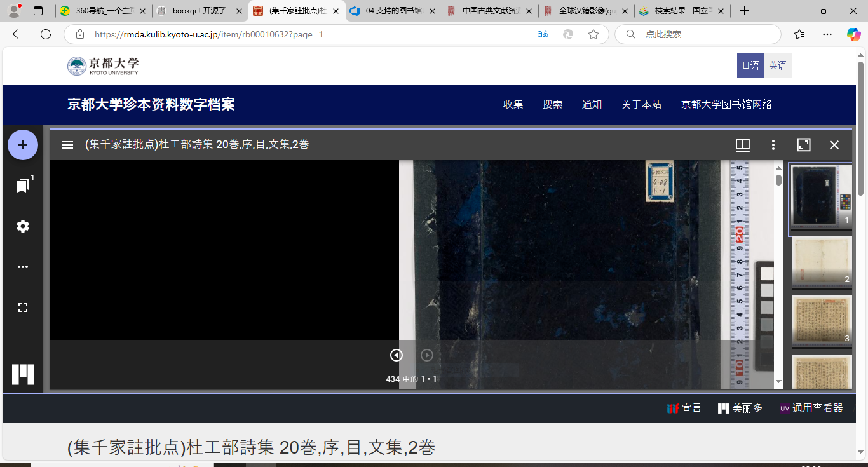Open the 收集 navigation menu item
This screenshot has height=467, width=868.
pyautogui.click(x=513, y=104)
